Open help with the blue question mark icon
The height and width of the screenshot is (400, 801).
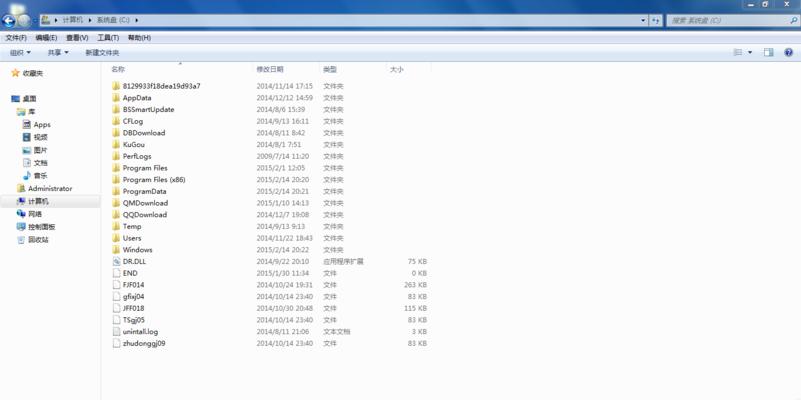coord(788,53)
